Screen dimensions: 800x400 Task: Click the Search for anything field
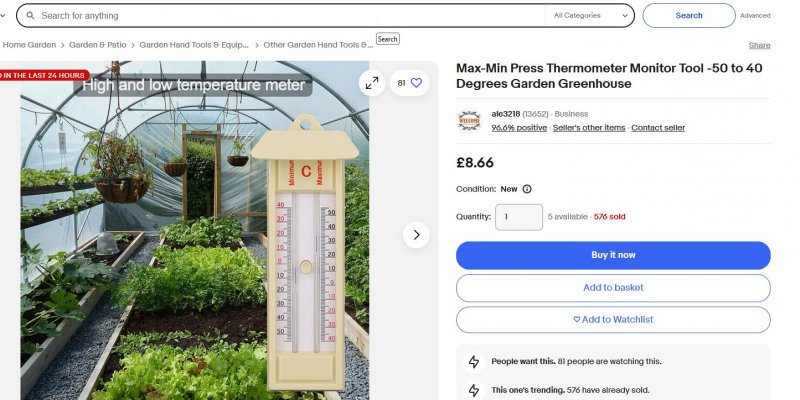(291, 16)
